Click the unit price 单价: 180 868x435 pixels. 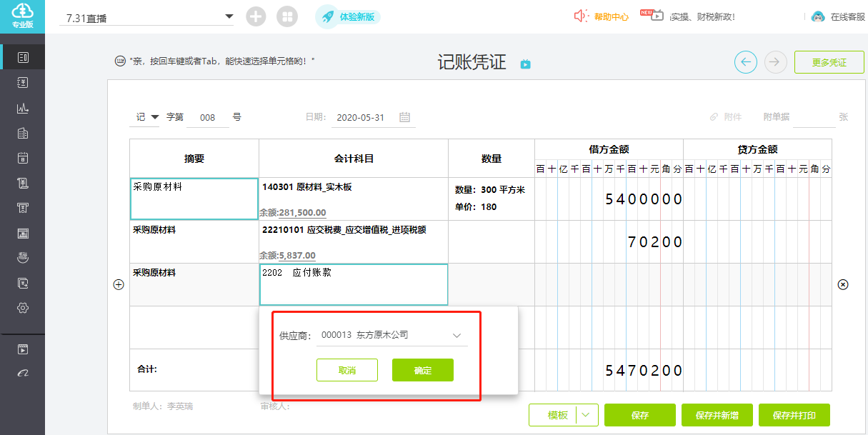[x=476, y=207]
